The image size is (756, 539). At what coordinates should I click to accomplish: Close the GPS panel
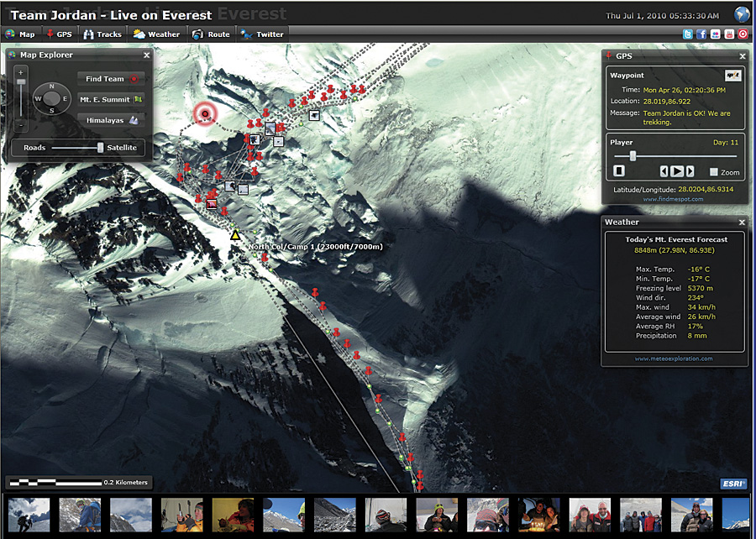(x=743, y=56)
